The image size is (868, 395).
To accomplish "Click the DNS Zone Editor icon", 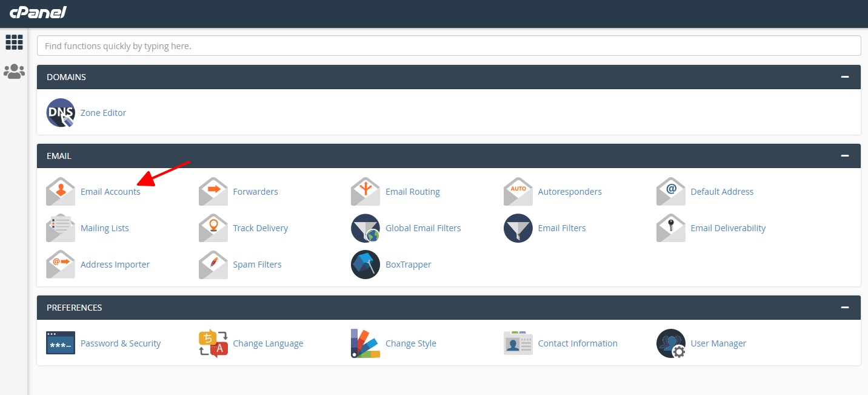I will coord(61,113).
